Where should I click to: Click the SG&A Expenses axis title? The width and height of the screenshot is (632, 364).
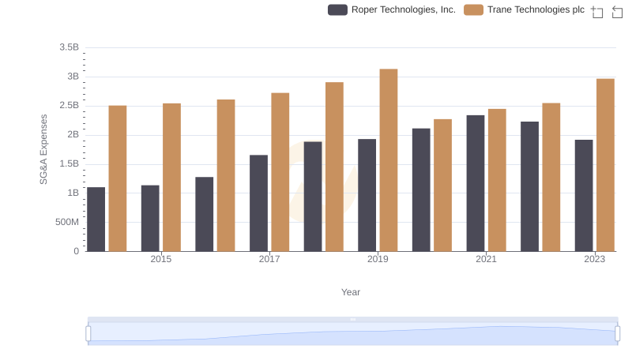coord(43,149)
